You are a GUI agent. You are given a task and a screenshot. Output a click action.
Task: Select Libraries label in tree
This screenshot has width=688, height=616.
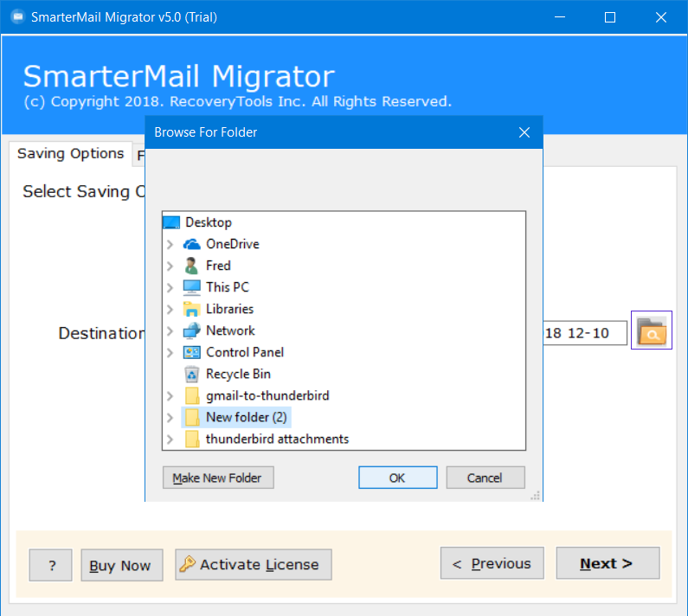pos(229,310)
